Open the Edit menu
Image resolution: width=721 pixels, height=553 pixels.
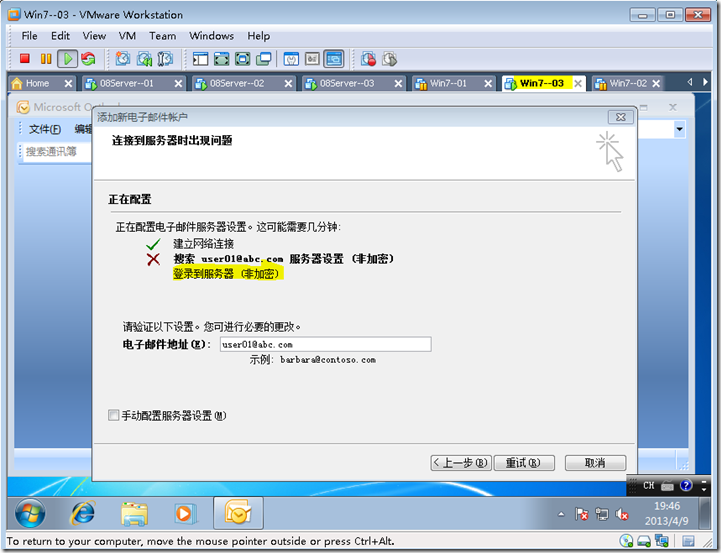coord(60,36)
